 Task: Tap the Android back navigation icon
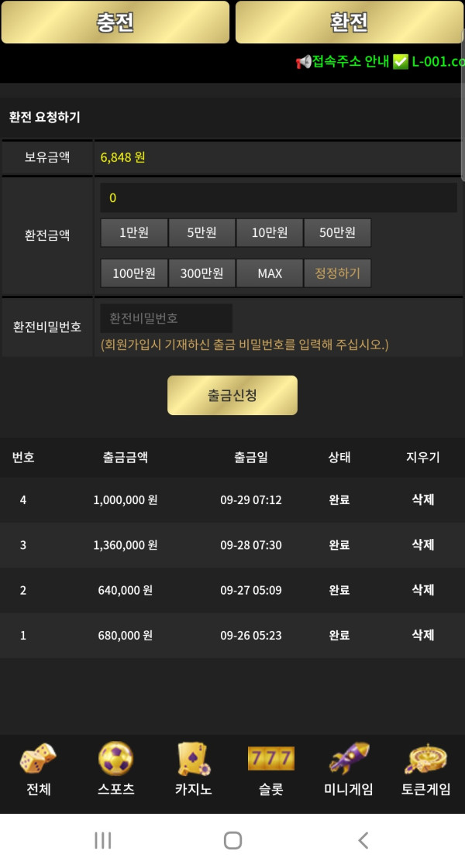tap(363, 840)
